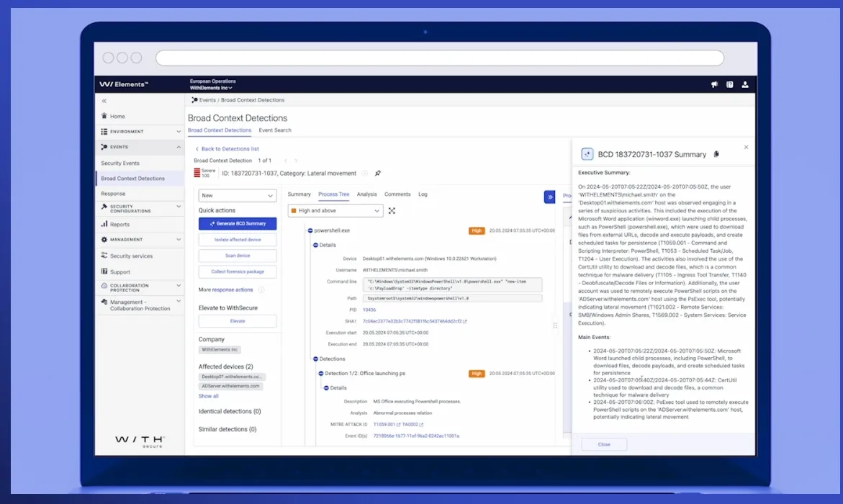Image resolution: width=843 pixels, height=504 pixels.
Task: Open the WithElements Inc organization dropdown
Action: pyautogui.click(x=211, y=88)
